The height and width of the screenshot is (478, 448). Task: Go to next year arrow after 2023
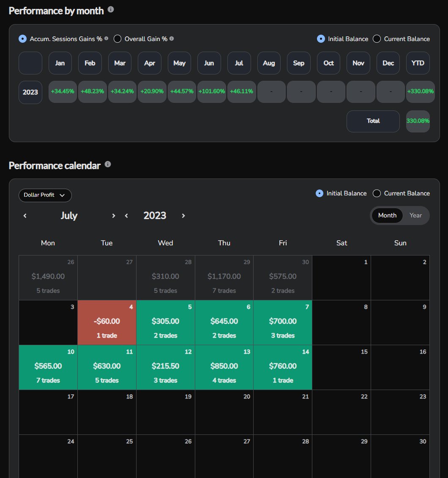(x=183, y=216)
